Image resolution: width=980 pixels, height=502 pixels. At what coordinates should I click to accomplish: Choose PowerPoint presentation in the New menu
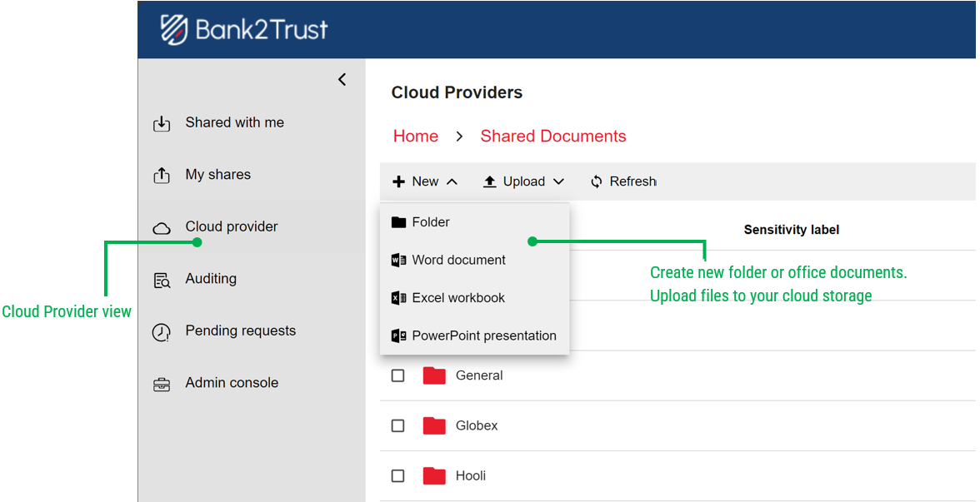483,335
